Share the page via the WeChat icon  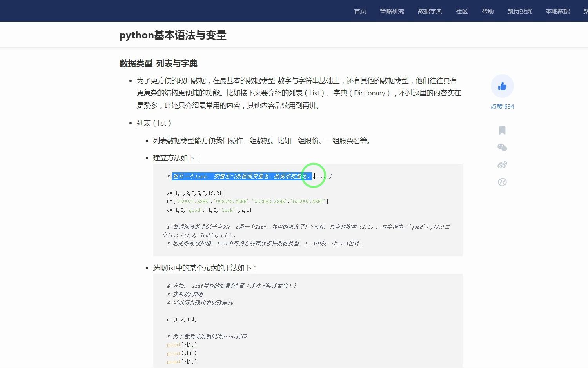pos(502,148)
